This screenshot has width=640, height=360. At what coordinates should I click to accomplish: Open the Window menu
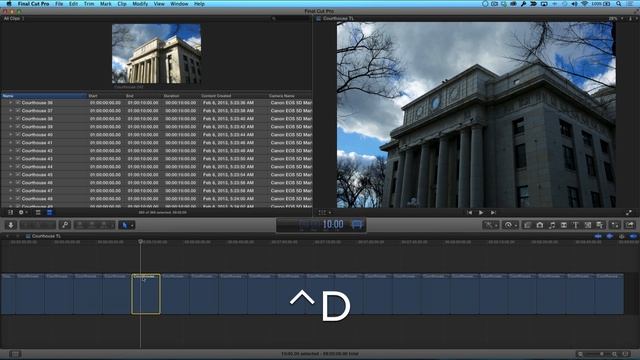coord(179,4)
